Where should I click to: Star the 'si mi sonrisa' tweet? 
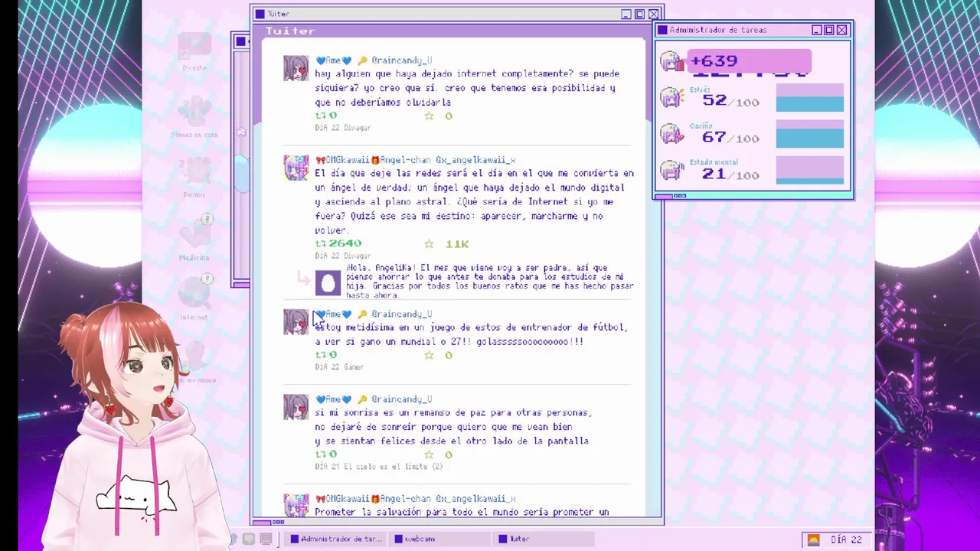(x=429, y=454)
